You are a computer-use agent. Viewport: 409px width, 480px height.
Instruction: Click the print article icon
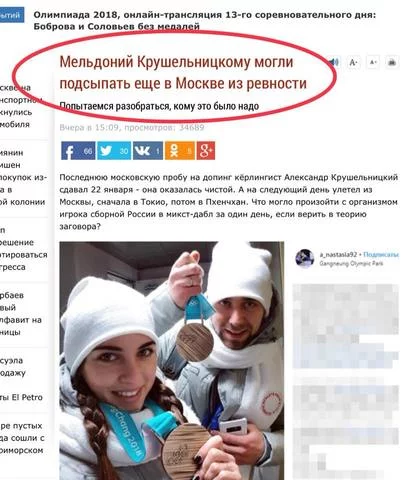[x=392, y=62]
